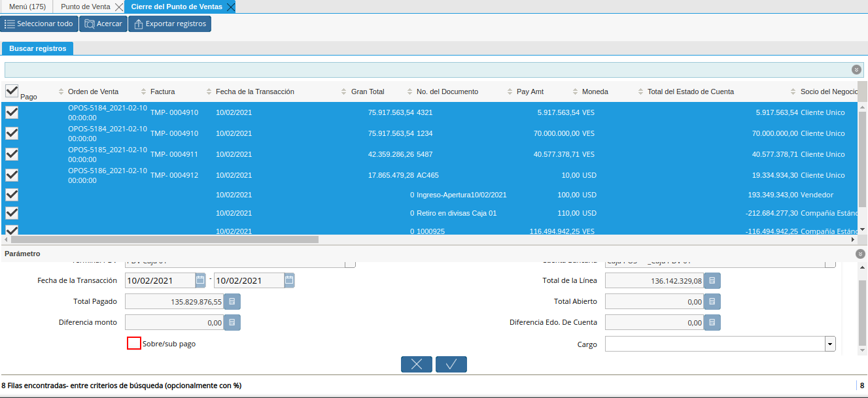Sort by Pay Amt column
Image resolution: width=868 pixels, height=398 pixels.
[530, 91]
